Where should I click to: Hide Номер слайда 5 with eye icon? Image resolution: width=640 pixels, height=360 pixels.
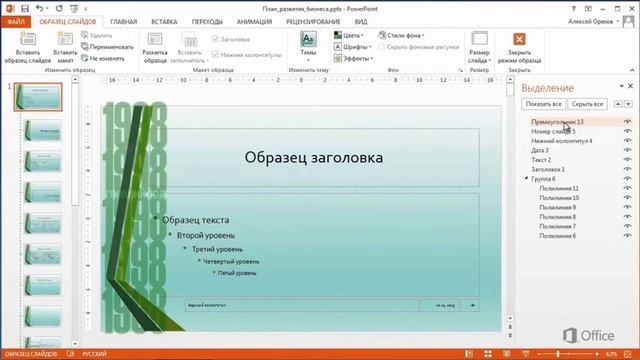(627, 131)
